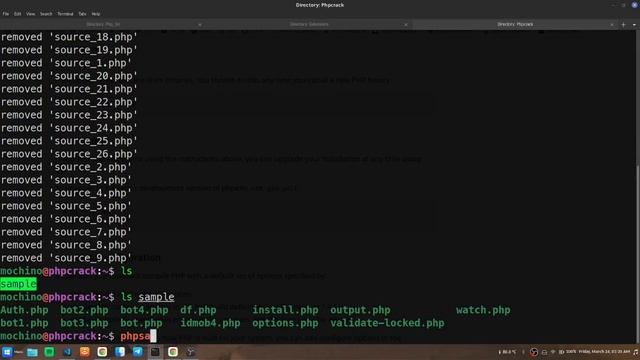Click the battery 100% indicator
The image size is (640, 360).
pyautogui.click(x=567, y=352)
